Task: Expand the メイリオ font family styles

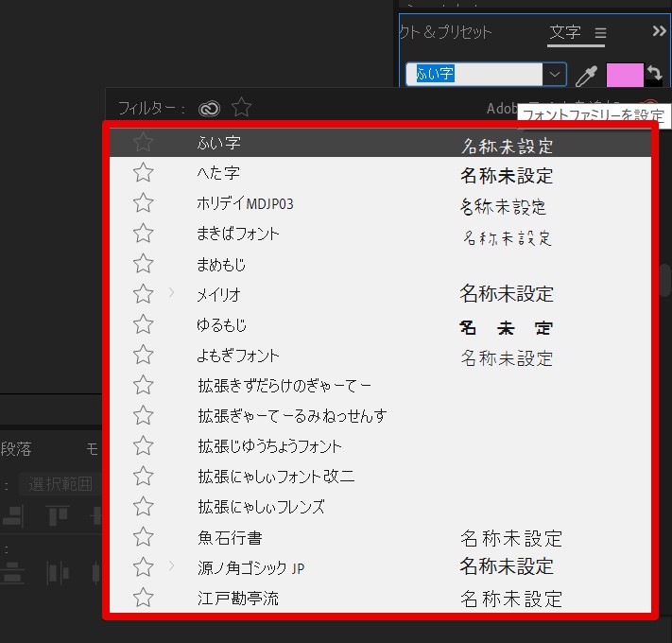Action: point(171,294)
